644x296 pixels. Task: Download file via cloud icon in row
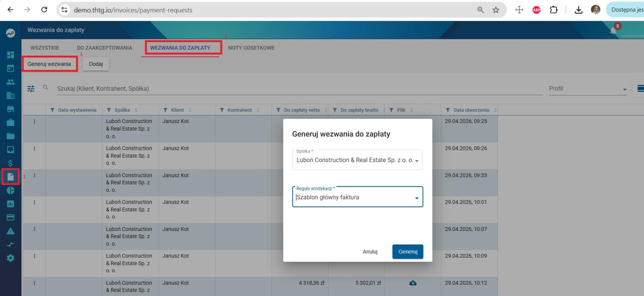(x=413, y=283)
